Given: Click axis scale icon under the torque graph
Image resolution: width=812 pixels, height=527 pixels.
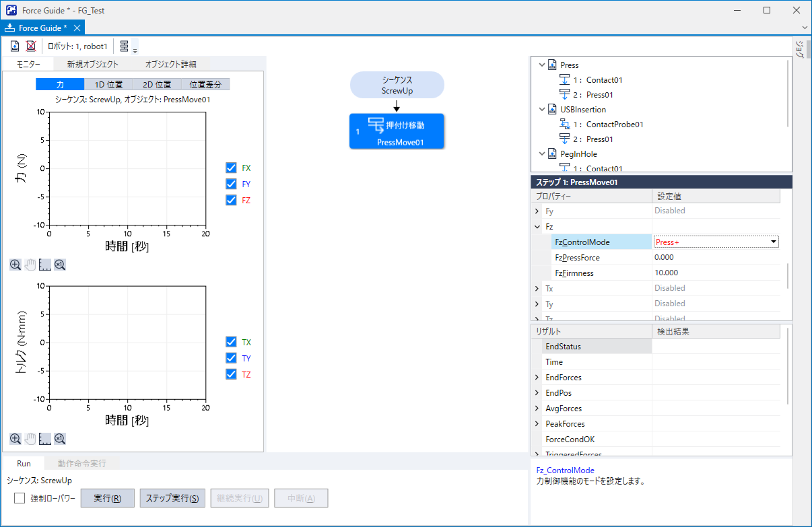Looking at the screenshot, I should pos(44,439).
